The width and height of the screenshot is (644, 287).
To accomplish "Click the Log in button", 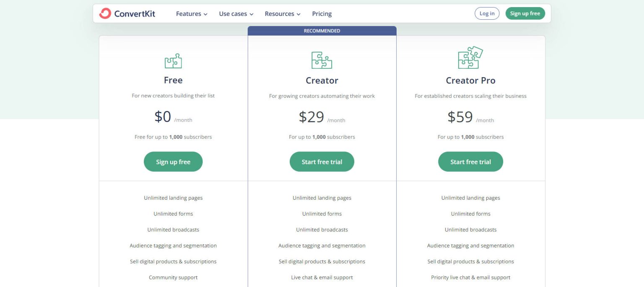I will coord(487,13).
